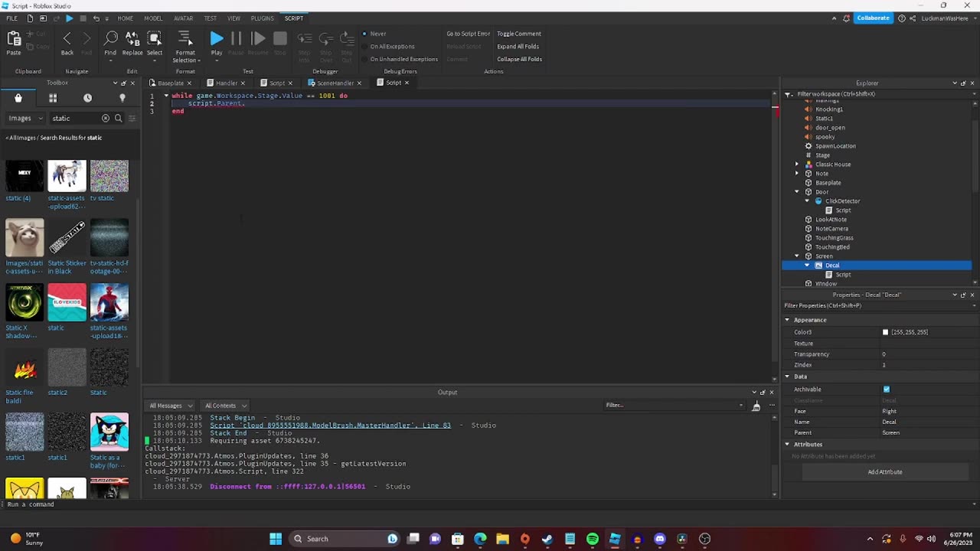Screen dimensions: 980x551
Task: Click the Output filter input field
Action: pos(672,405)
